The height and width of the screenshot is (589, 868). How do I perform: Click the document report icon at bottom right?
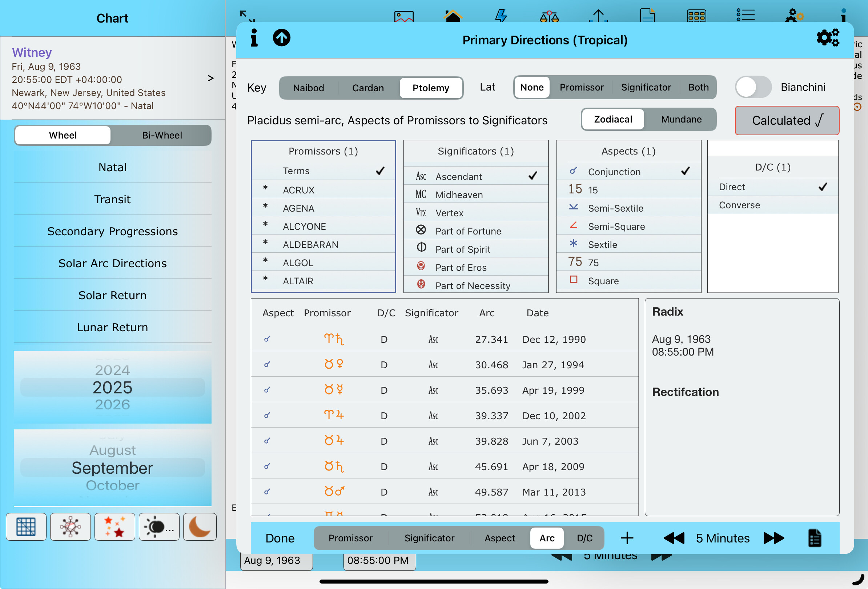coord(814,538)
